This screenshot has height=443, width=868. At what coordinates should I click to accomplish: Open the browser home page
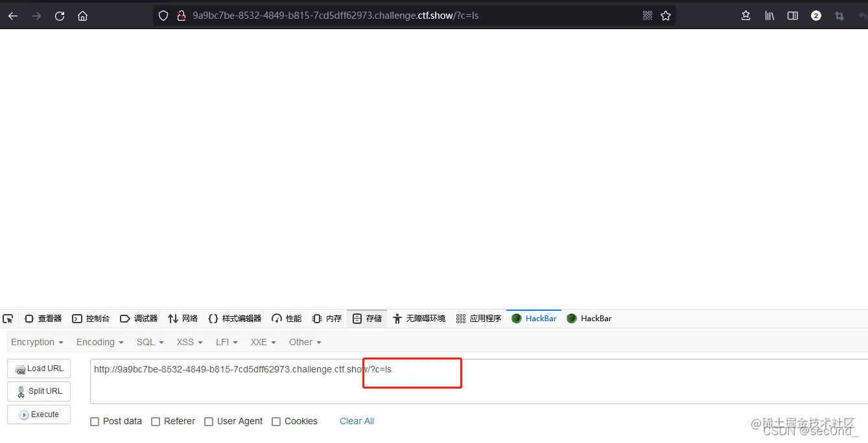(x=82, y=16)
